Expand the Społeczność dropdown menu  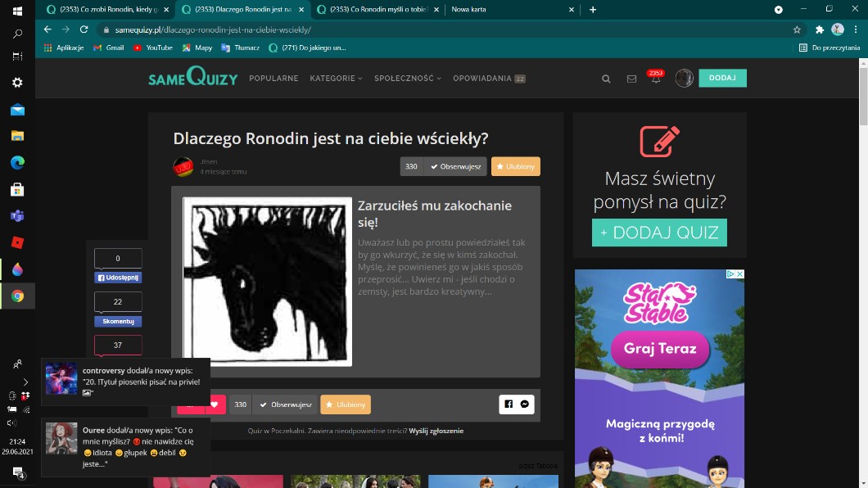[407, 79]
